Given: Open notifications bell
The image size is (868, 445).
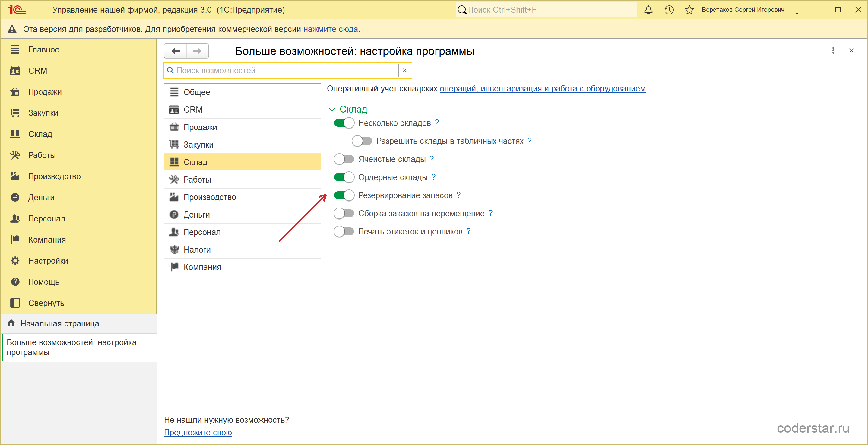Looking at the screenshot, I should 648,10.
